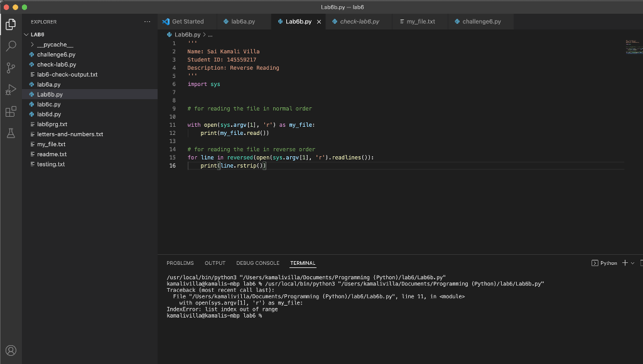The image size is (643, 364).
Task: Open the terminal launch profile dropdown
Action: pyautogui.click(x=633, y=263)
